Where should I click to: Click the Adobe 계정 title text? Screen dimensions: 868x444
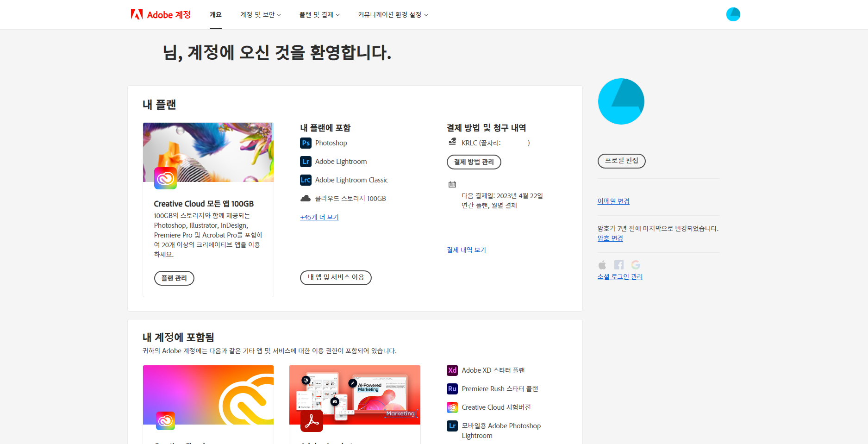click(x=169, y=15)
